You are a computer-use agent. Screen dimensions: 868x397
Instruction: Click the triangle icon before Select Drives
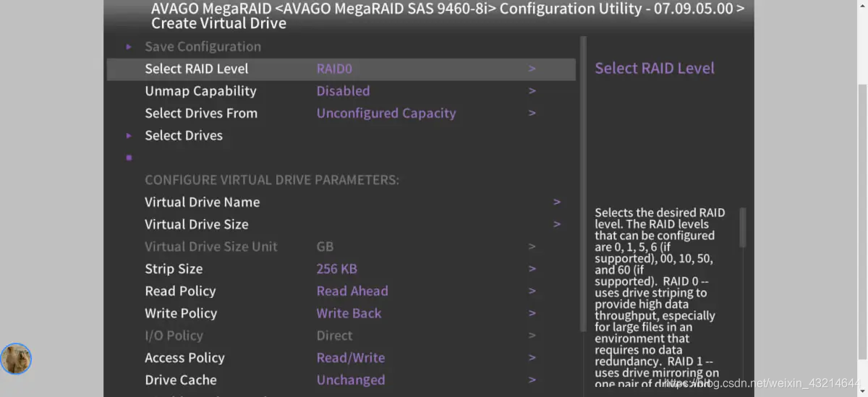click(x=129, y=135)
